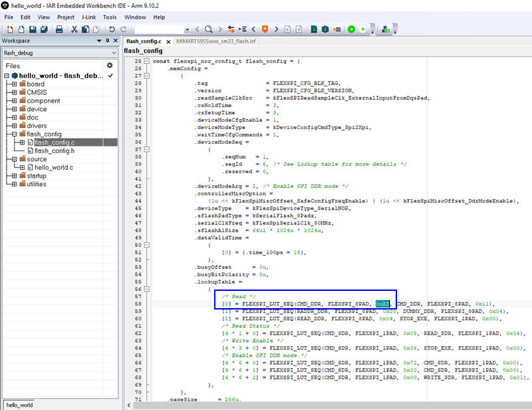
Task: Click the C-STAT analysis toolbar icon
Action: [386, 29]
